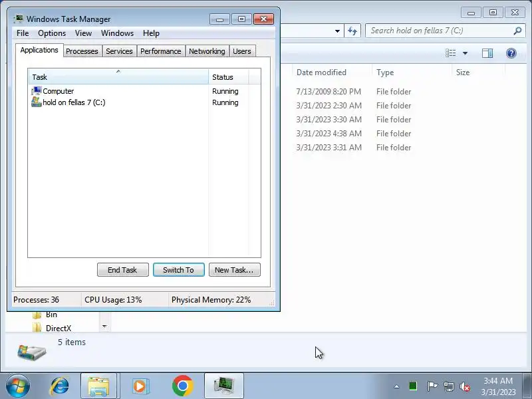Click the change view icon in Explorer
Viewport: 532px width, 399px height.
[x=451, y=53]
